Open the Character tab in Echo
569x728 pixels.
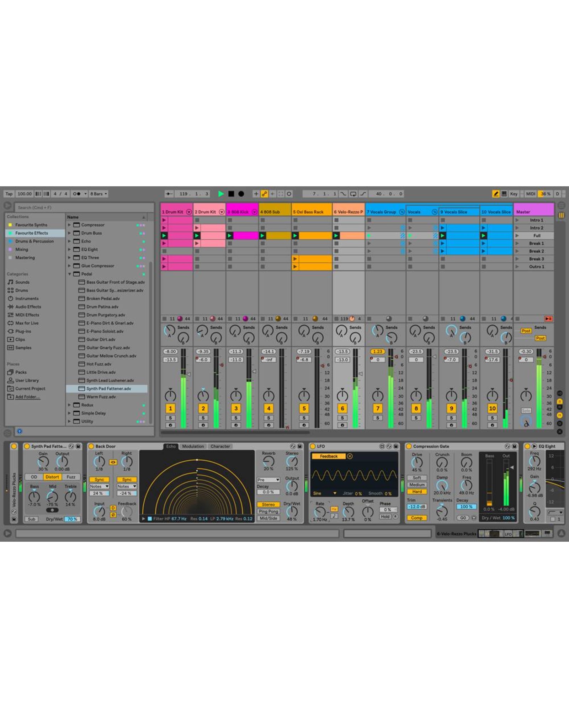coord(220,446)
